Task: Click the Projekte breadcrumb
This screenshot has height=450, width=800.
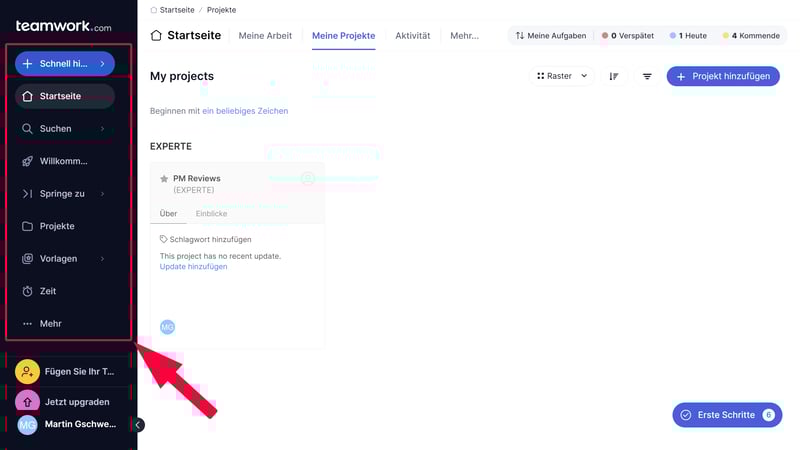Action: click(x=221, y=10)
